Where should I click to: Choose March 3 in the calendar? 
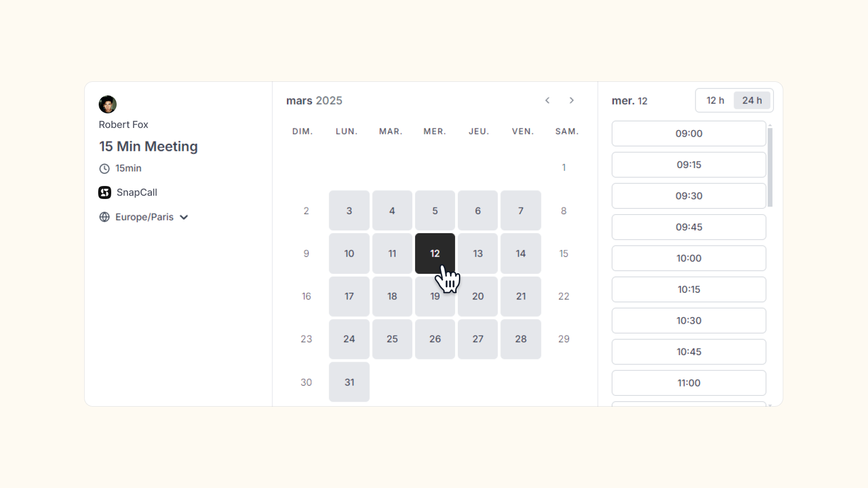coord(349,210)
